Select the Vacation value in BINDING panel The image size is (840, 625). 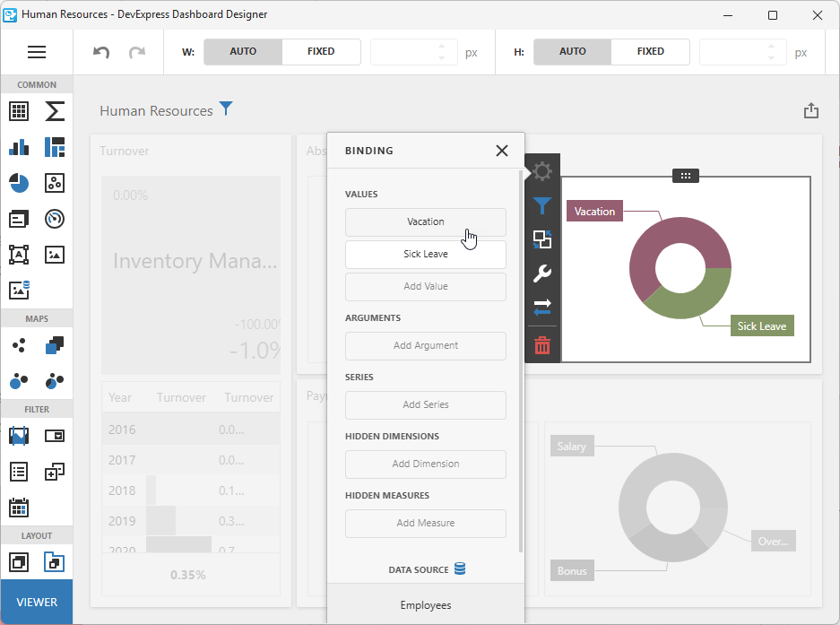click(425, 221)
